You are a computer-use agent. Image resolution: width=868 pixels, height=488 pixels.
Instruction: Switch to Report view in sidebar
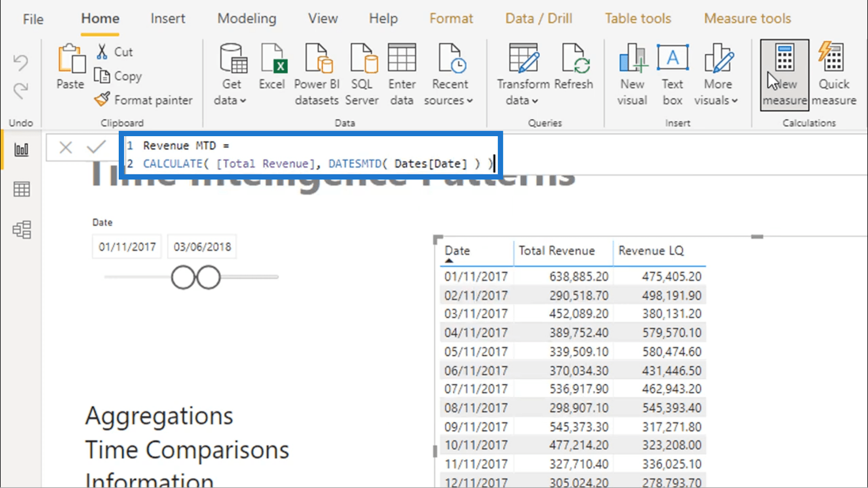tap(22, 150)
